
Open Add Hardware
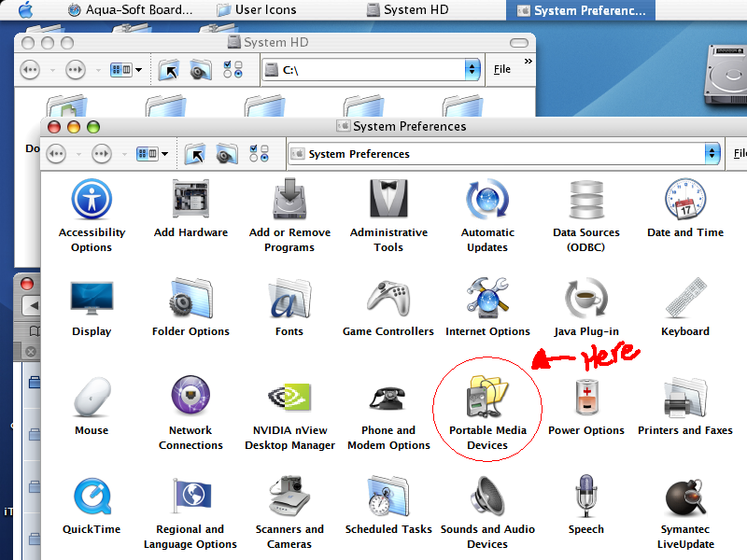190,208
